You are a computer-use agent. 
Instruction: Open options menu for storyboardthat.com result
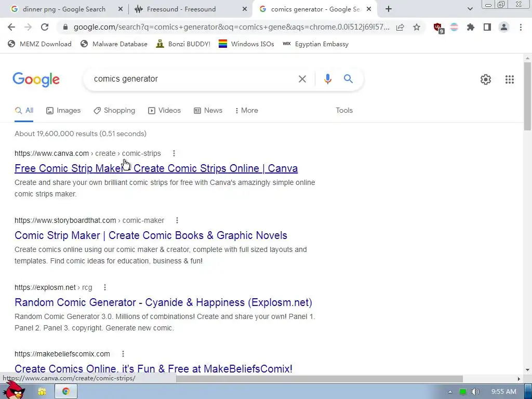177,220
